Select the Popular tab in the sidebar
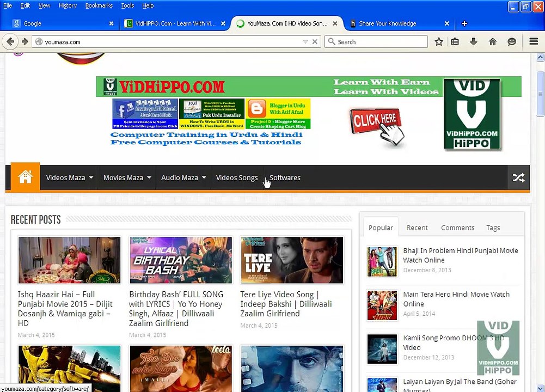545x392 pixels. pyautogui.click(x=381, y=228)
